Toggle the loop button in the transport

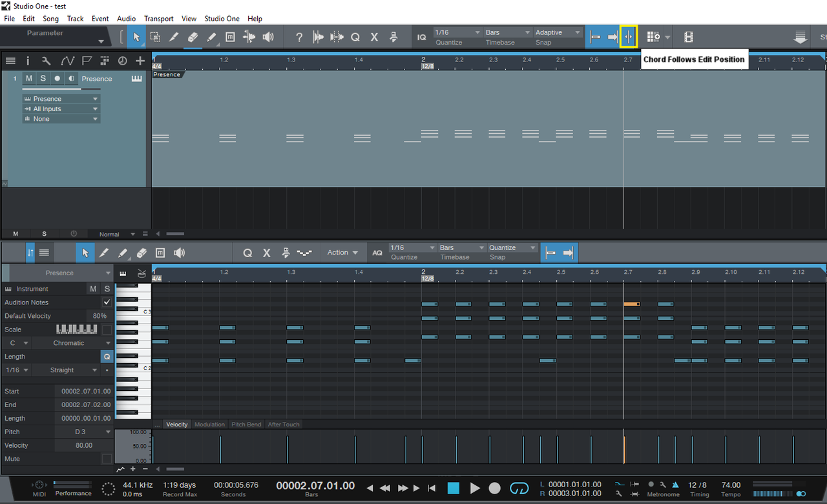[x=519, y=488]
